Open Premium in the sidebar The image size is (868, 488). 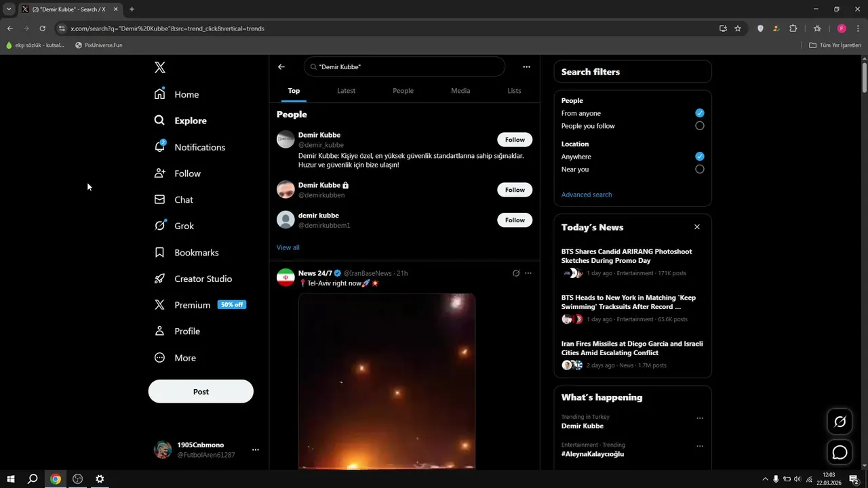200,305
